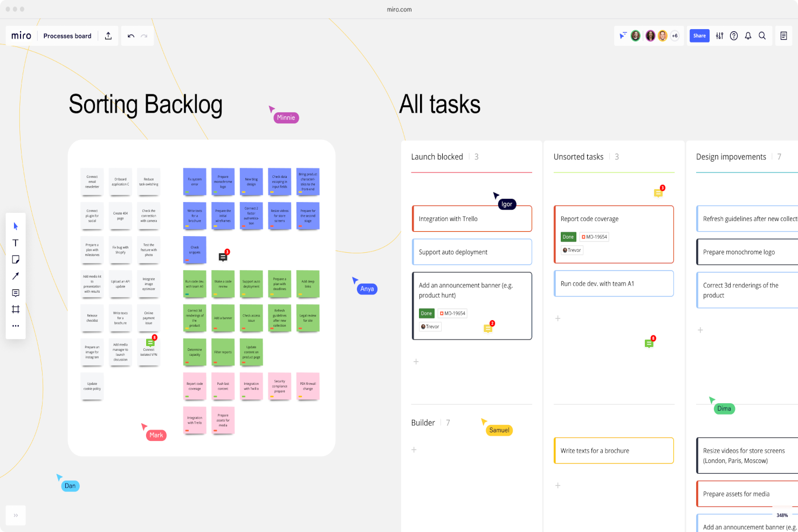Open the Run code dev. with team A1 card
The width and height of the screenshot is (798, 532).
tap(614, 284)
